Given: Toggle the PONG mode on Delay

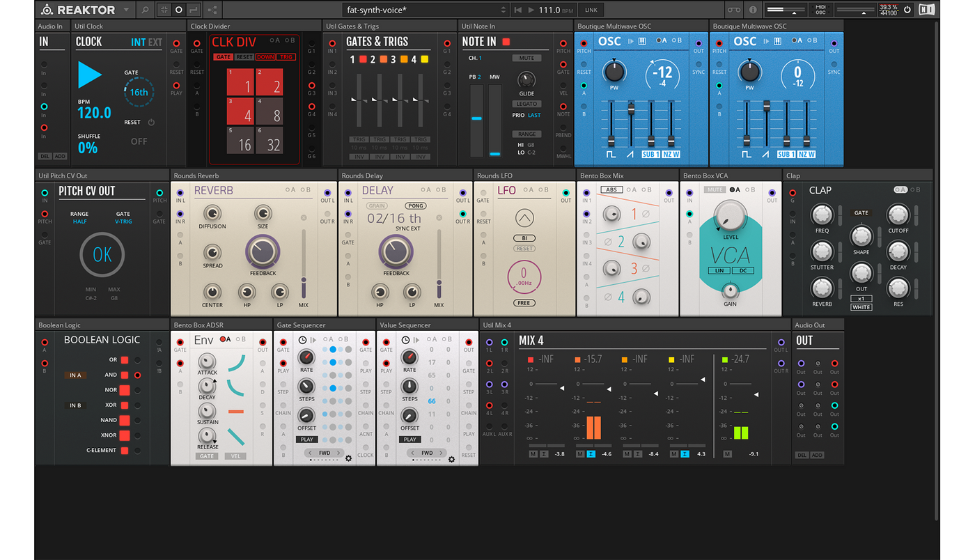Looking at the screenshot, I should [416, 205].
